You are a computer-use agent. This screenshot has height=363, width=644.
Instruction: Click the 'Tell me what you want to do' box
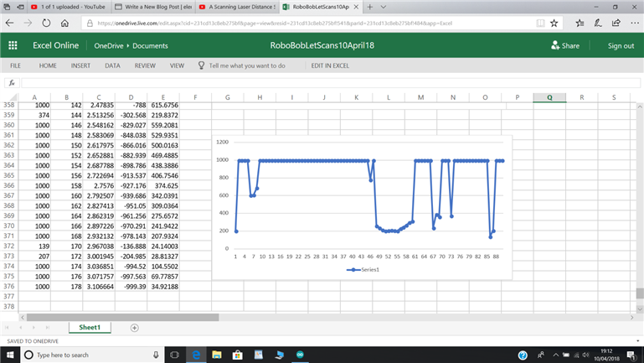point(246,65)
